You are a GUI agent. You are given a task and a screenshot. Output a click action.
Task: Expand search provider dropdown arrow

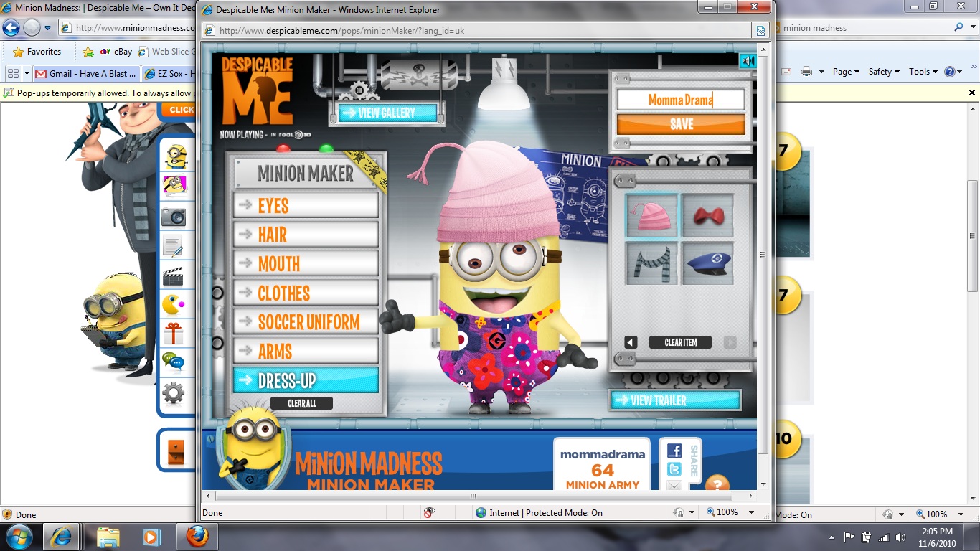coord(971,27)
